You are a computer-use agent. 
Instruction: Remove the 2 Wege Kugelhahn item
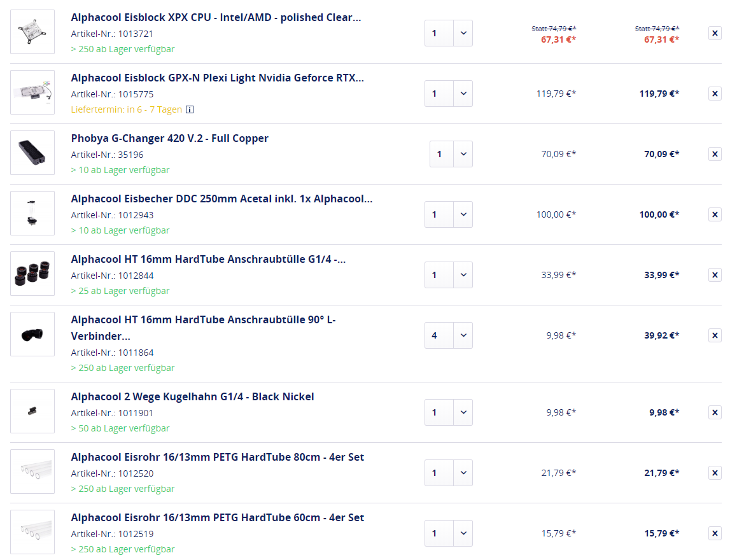tap(715, 412)
